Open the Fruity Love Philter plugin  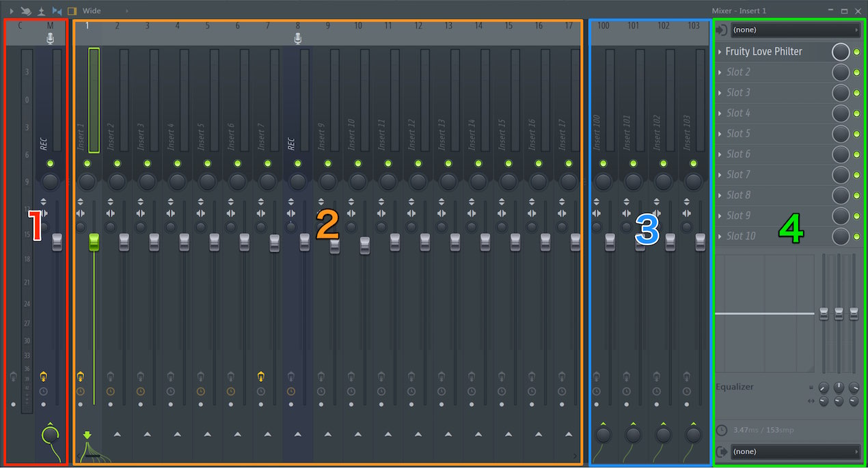click(x=763, y=51)
